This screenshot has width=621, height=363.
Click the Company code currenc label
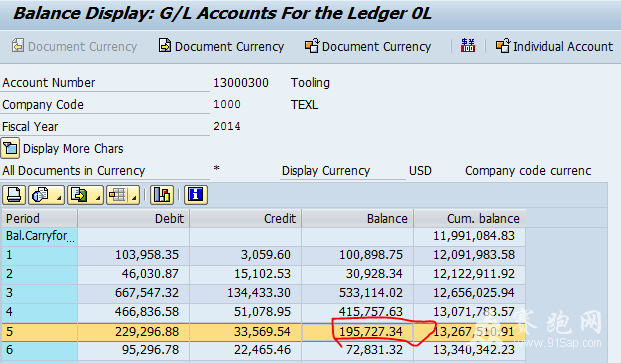[528, 171]
